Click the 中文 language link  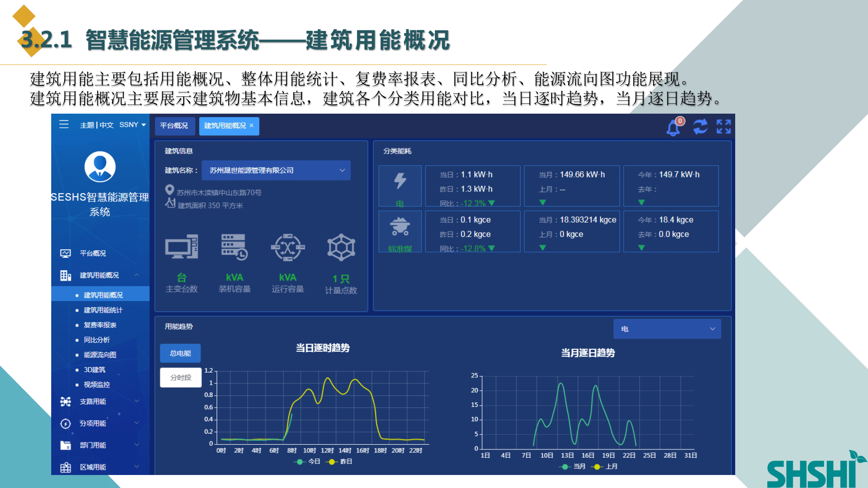(106, 125)
